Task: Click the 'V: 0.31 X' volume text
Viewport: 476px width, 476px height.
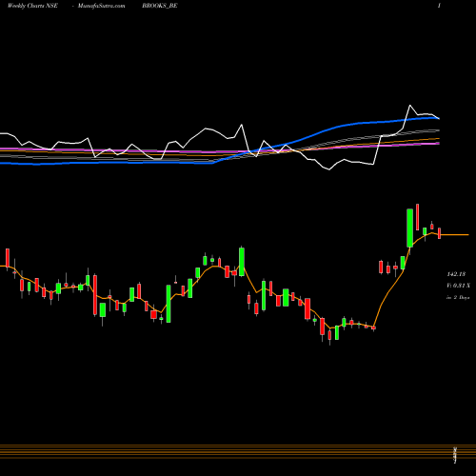Action: [x=458, y=286]
